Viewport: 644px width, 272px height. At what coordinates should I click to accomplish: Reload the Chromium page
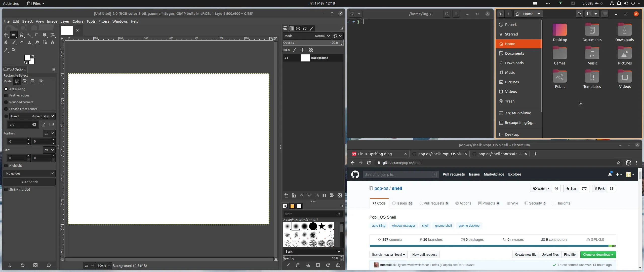(x=369, y=163)
